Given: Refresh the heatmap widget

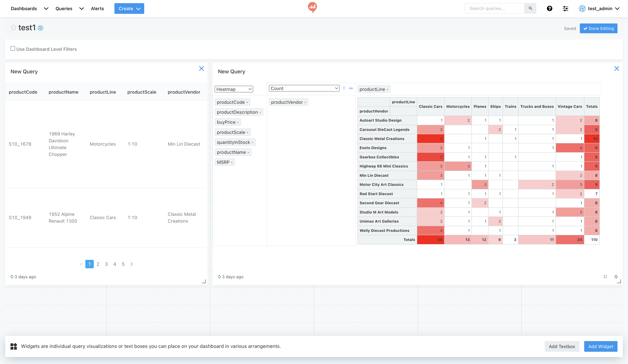Looking at the screenshot, I should tap(616, 277).
